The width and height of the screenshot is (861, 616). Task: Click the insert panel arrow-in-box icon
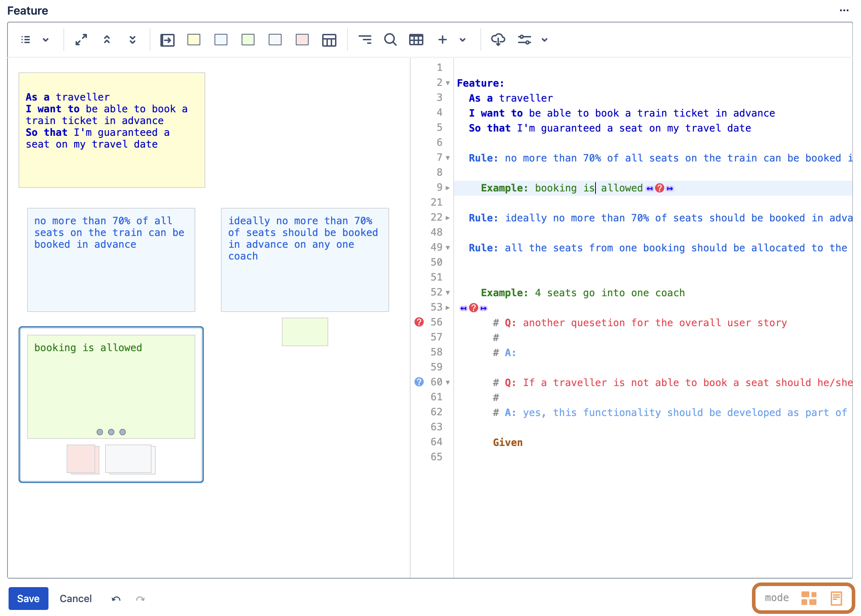(167, 40)
